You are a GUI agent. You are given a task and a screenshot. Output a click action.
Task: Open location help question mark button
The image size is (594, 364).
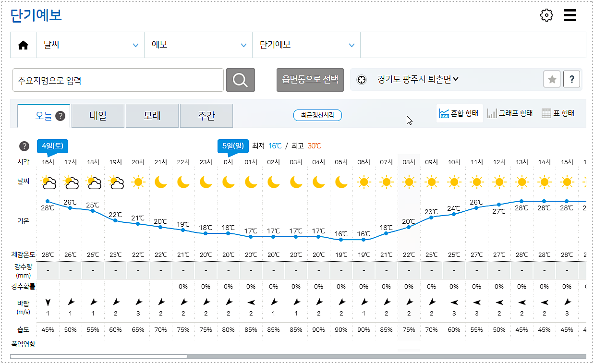tap(571, 79)
